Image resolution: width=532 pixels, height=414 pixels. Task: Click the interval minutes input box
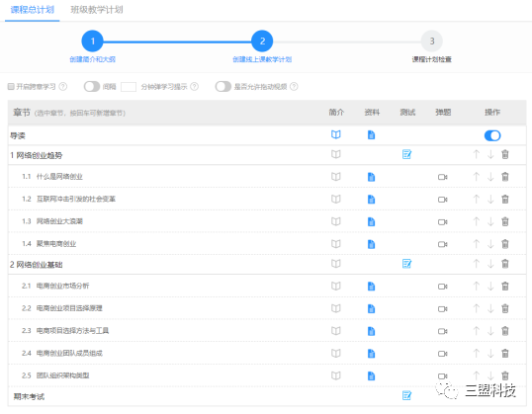[x=129, y=87]
